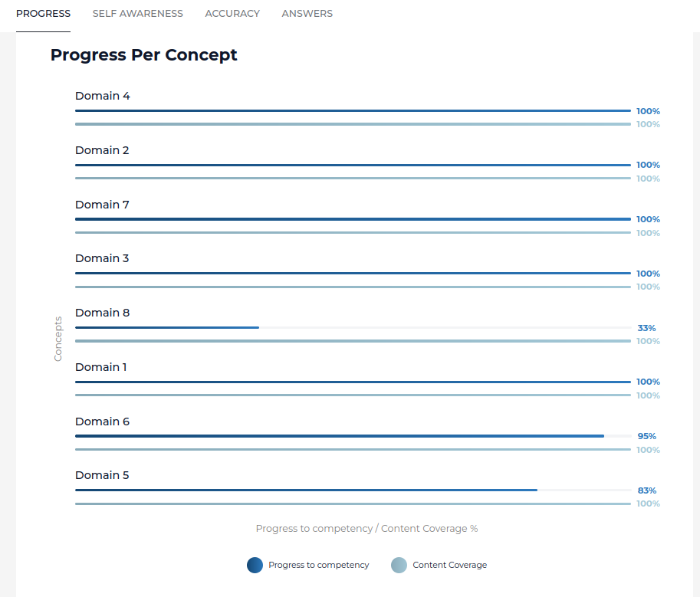Open the Self Awareness tab

137,14
